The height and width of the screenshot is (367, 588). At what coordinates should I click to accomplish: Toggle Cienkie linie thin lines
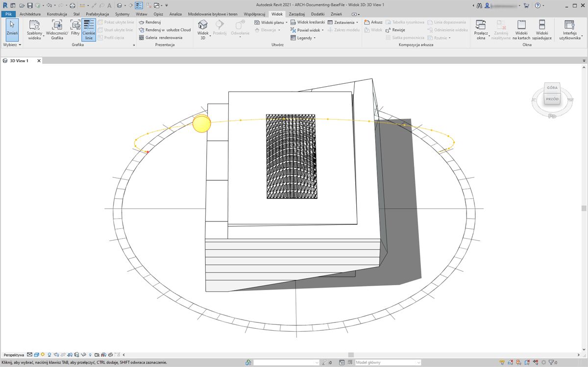(89, 29)
